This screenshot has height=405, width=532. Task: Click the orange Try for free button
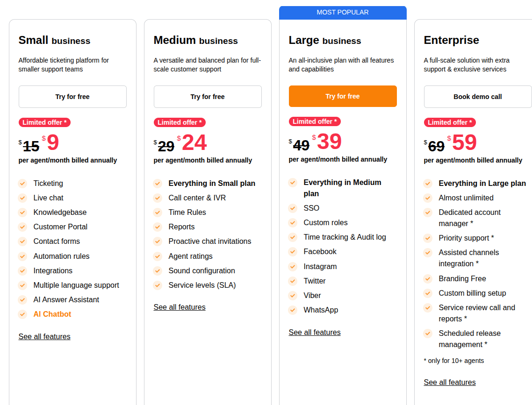(x=343, y=96)
